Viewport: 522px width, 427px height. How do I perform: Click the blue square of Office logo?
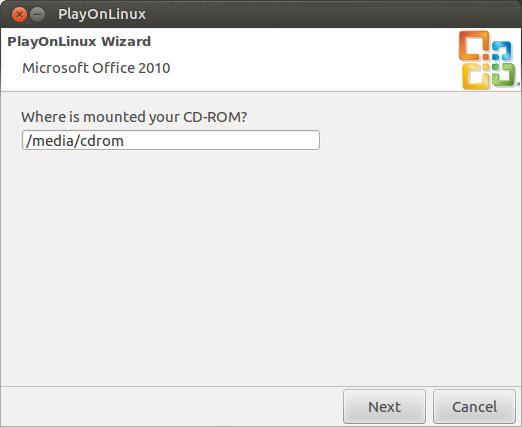(x=502, y=50)
